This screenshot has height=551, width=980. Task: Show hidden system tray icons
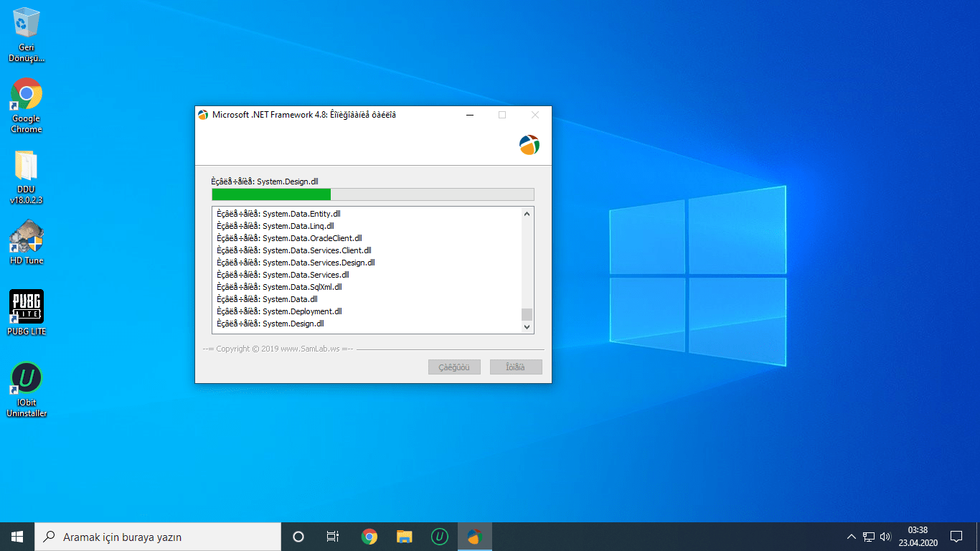pos(852,537)
